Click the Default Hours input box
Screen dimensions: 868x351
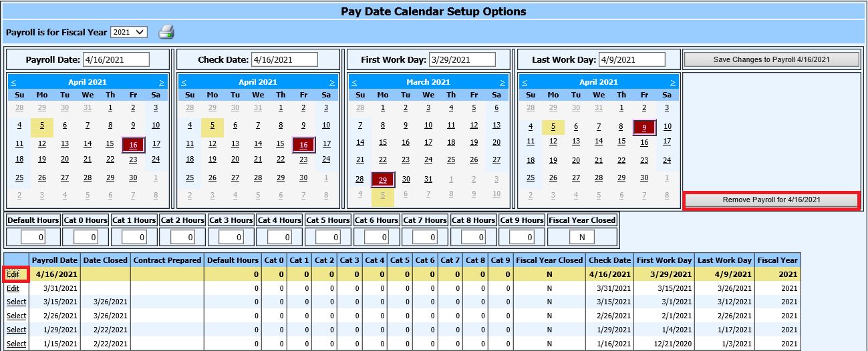point(32,237)
